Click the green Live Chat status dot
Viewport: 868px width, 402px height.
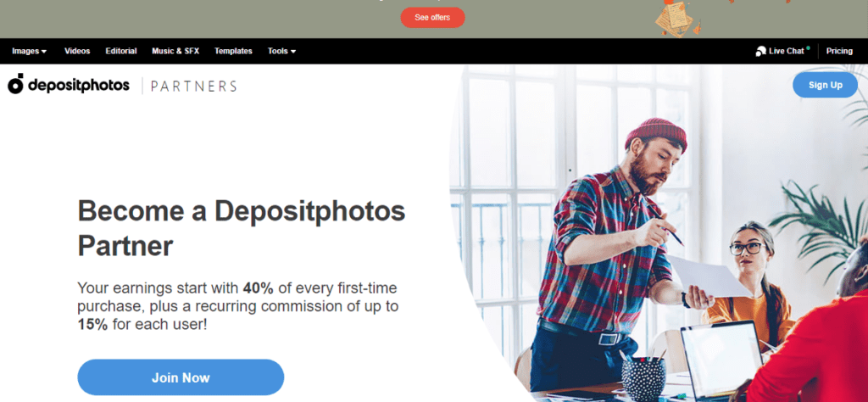coord(808,48)
